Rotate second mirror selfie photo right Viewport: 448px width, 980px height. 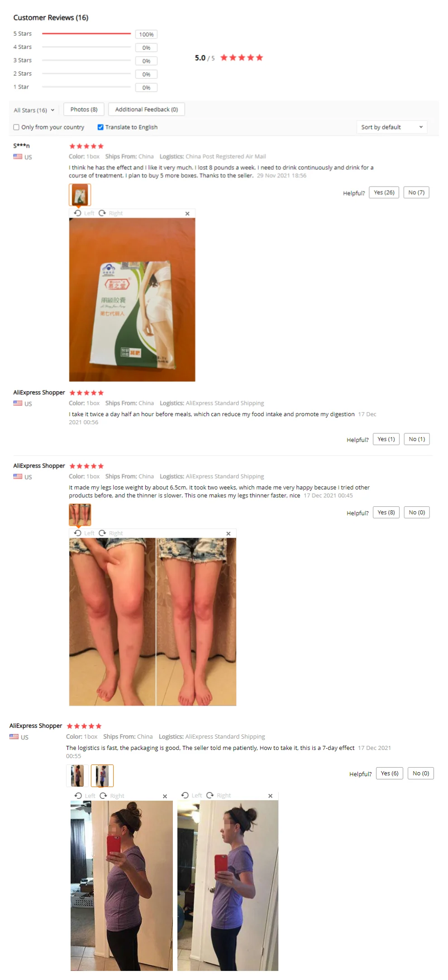point(219,795)
